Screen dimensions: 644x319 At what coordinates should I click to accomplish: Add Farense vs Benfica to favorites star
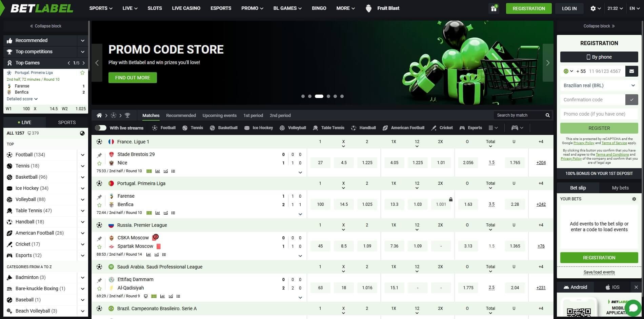point(100,204)
